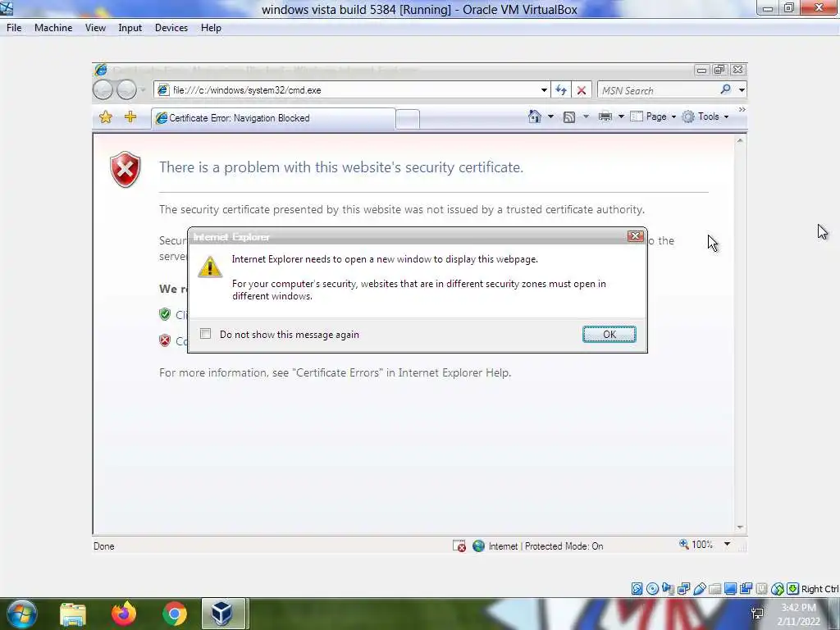840x630 pixels.
Task: Click the Home page icon
Action: (534, 116)
